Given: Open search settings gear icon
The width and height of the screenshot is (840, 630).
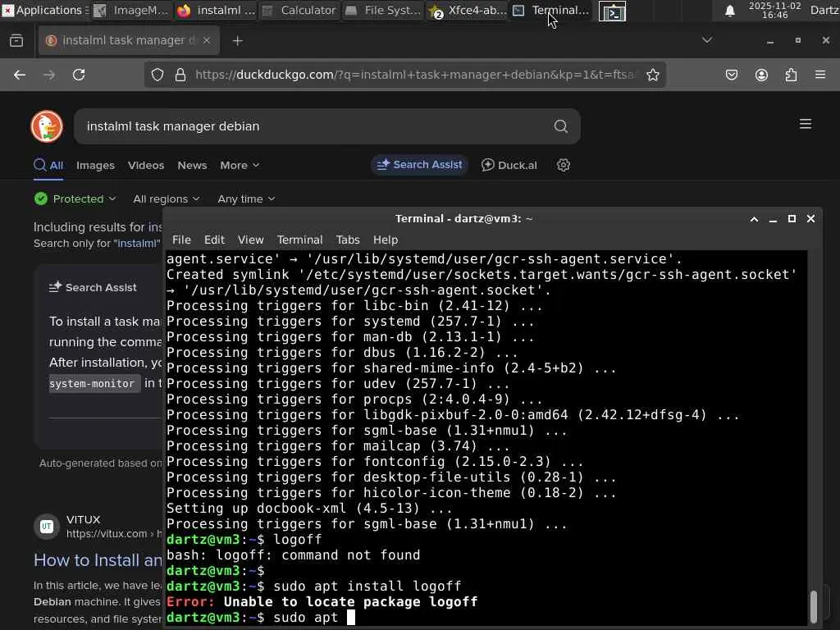Looking at the screenshot, I should tap(563, 165).
